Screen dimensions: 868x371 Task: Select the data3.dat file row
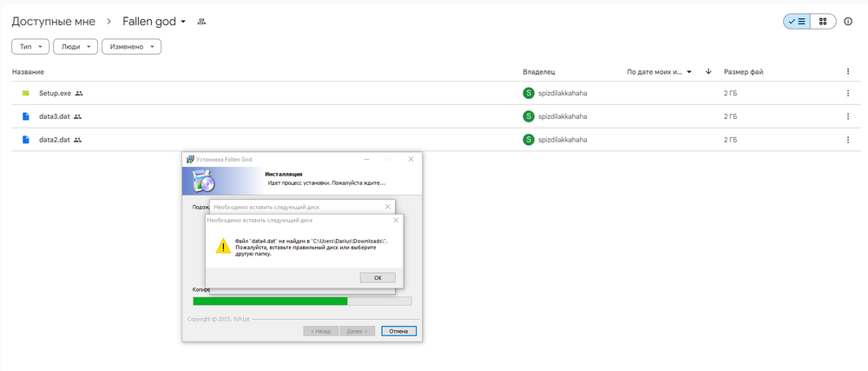point(436,116)
